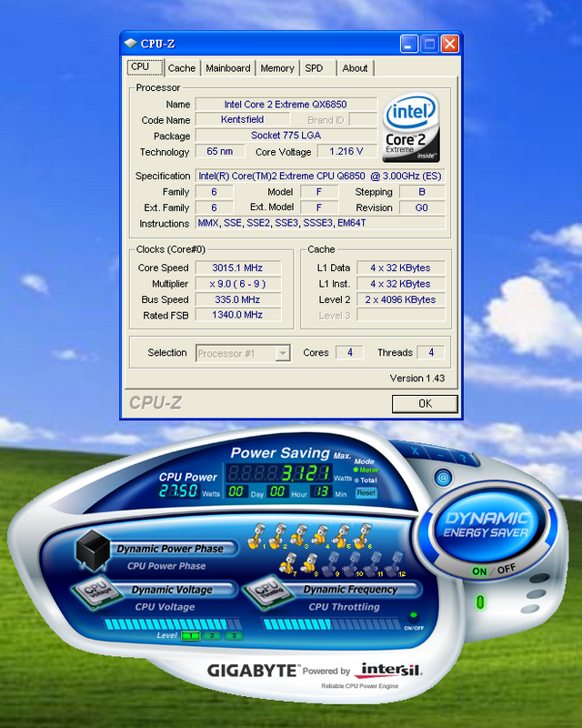Image resolution: width=582 pixels, height=728 pixels.
Task: Click the Instructions list field
Action: click(320, 223)
